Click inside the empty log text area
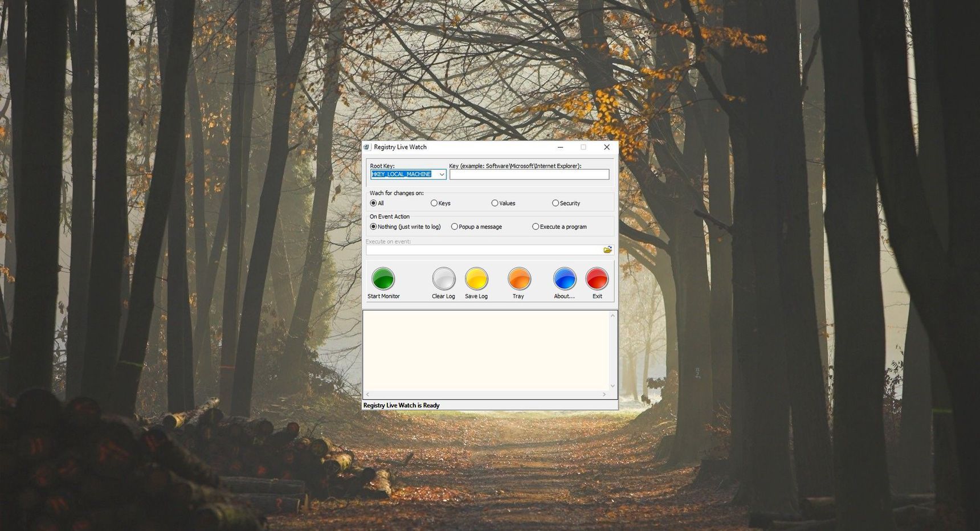Viewport: 980px width, 531px height. pyautogui.click(x=486, y=350)
